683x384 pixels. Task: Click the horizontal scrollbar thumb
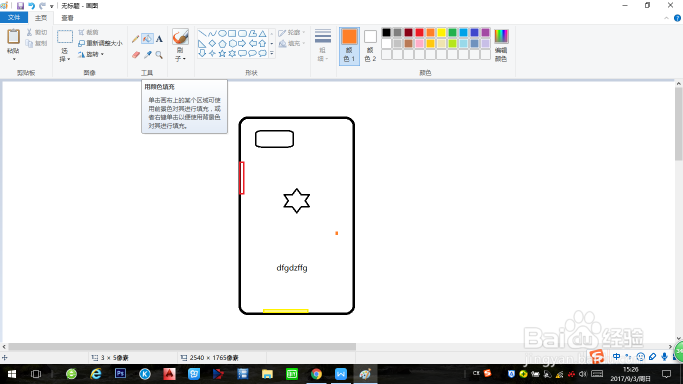click(x=182, y=347)
